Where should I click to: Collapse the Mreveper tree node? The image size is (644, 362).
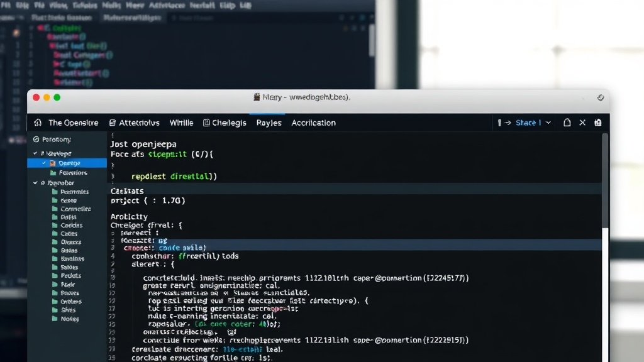(35, 153)
